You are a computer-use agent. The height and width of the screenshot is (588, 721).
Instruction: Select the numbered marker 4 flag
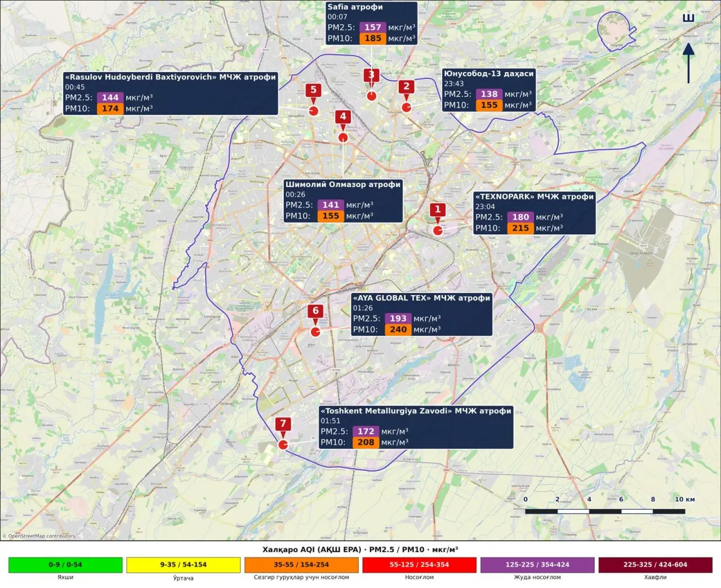[343, 117]
